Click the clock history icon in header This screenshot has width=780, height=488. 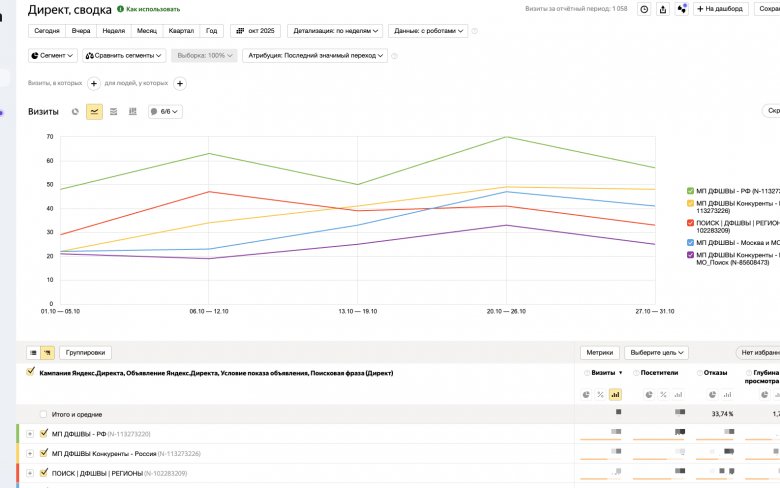(644, 9)
